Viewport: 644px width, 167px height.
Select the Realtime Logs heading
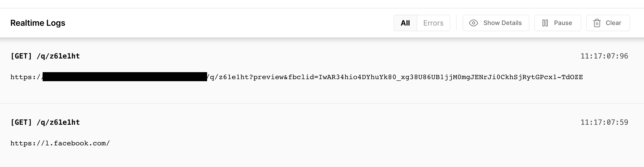coord(38,23)
